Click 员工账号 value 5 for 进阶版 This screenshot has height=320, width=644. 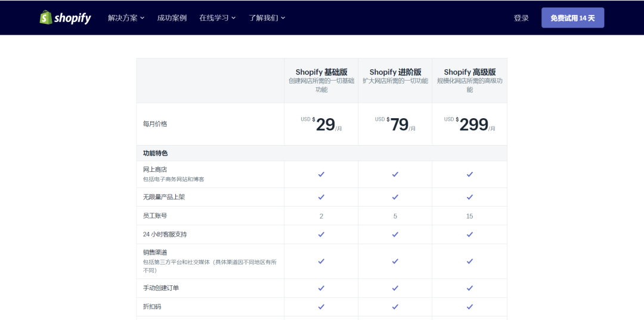coord(395,216)
